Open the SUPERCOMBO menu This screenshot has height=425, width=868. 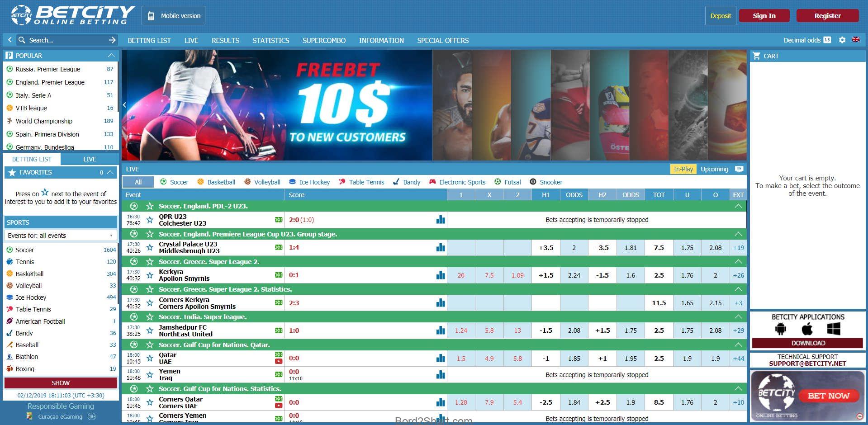324,40
